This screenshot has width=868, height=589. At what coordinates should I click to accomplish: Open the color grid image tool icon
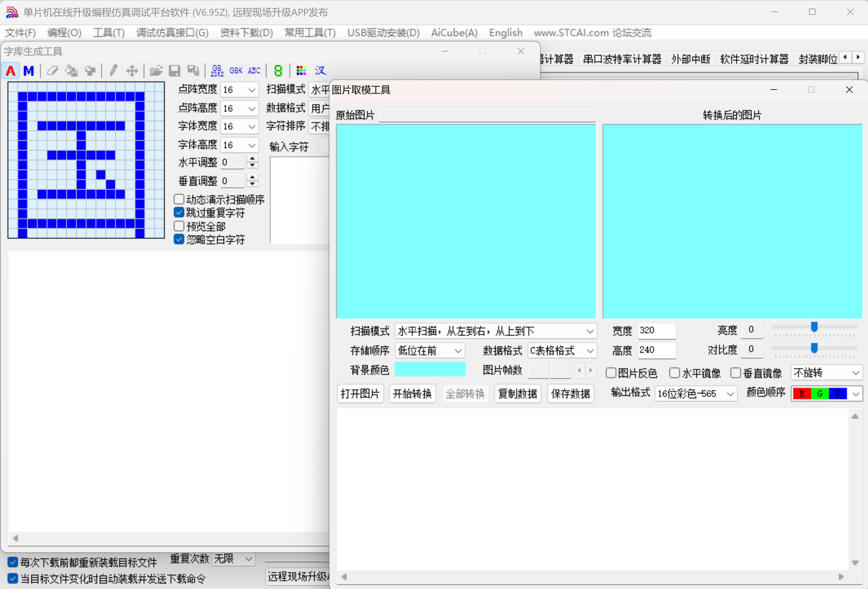coord(301,71)
